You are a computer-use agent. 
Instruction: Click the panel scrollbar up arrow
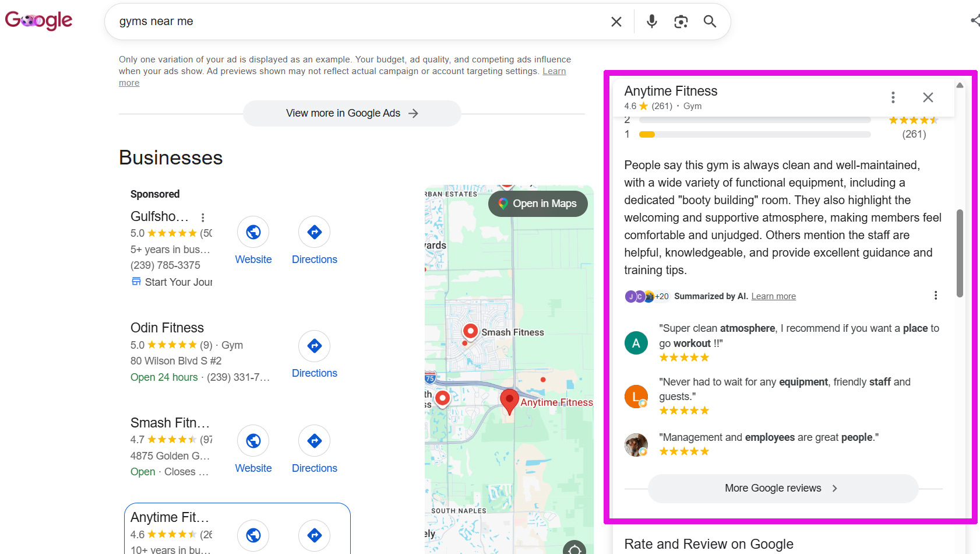[x=960, y=85]
